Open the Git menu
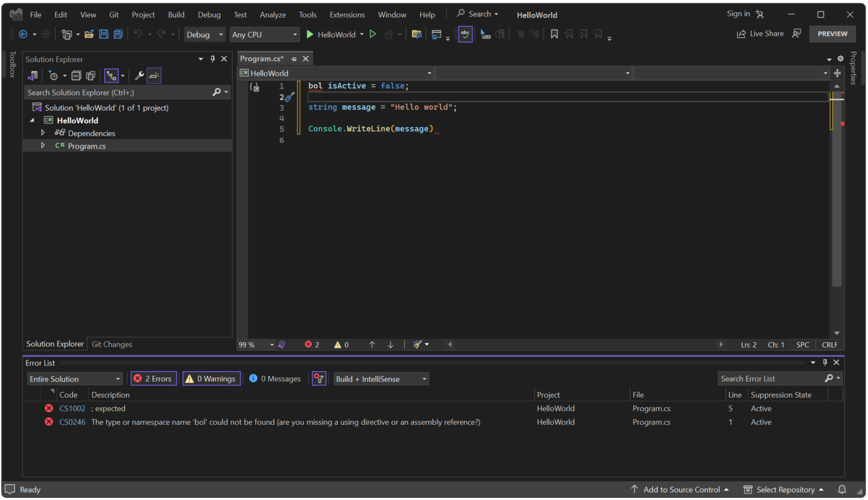The image size is (868, 500). coord(114,15)
